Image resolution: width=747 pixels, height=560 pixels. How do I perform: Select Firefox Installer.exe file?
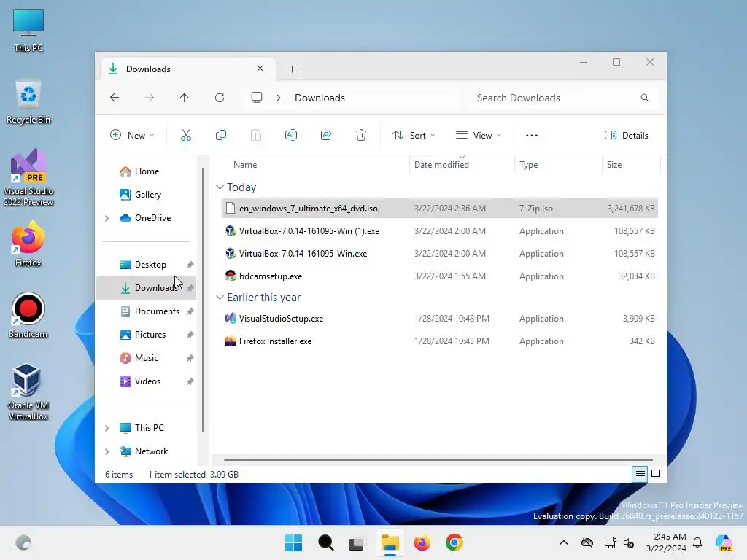[440, 341]
